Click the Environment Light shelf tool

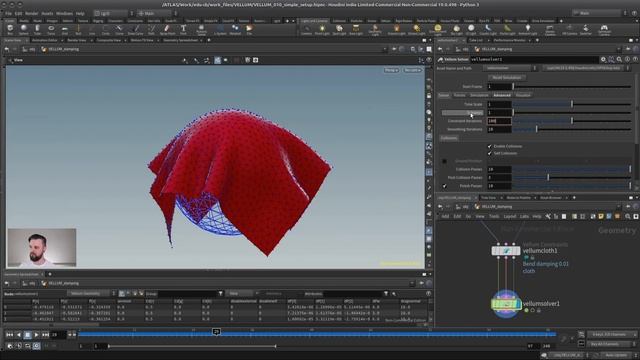pos(438,29)
